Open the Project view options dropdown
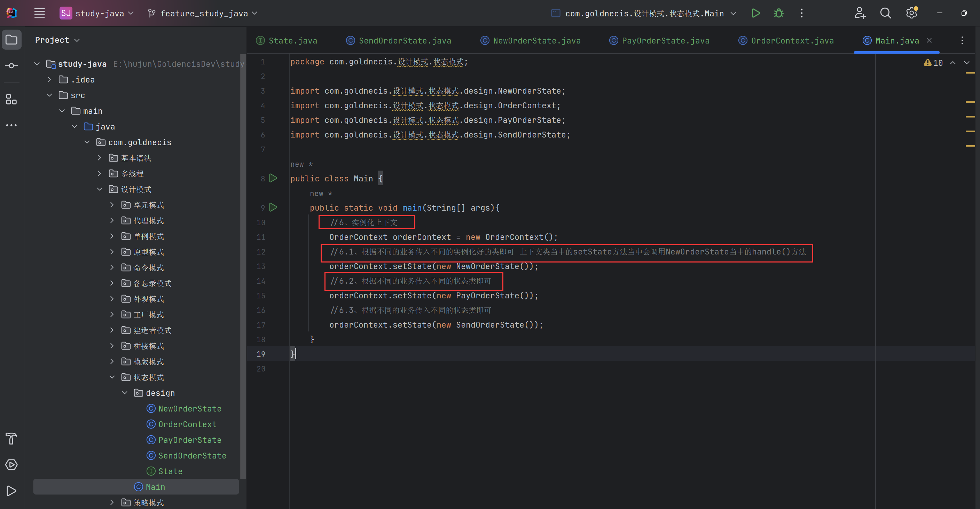The height and width of the screenshot is (509, 980). point(57,40)
